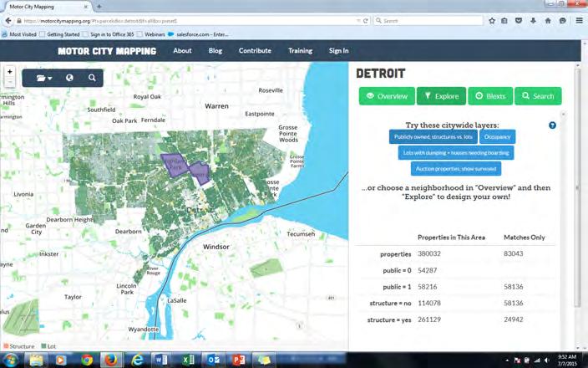
Task: Open the Sign in to Office 365 bookmark
Action: tap(109, 34)
